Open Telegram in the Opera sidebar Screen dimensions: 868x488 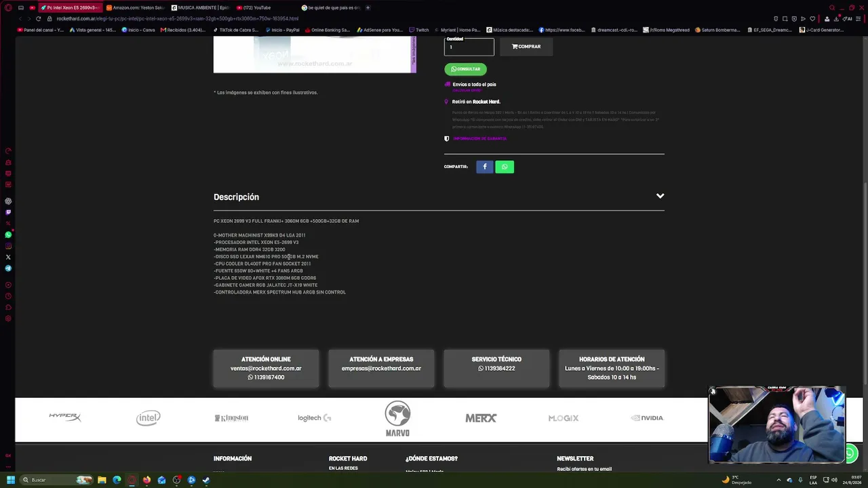pyautogui.click(x=8, y=268)
